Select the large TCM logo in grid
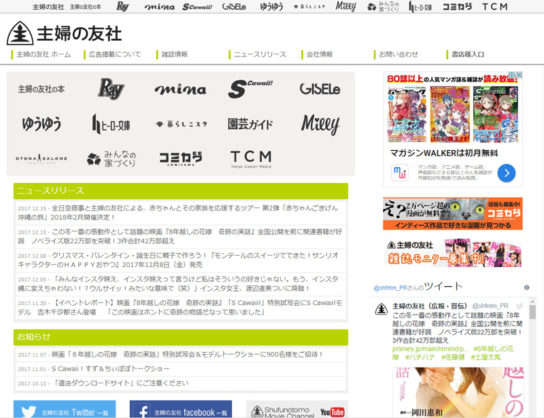The image size is (544, 418). pos(251,159)
